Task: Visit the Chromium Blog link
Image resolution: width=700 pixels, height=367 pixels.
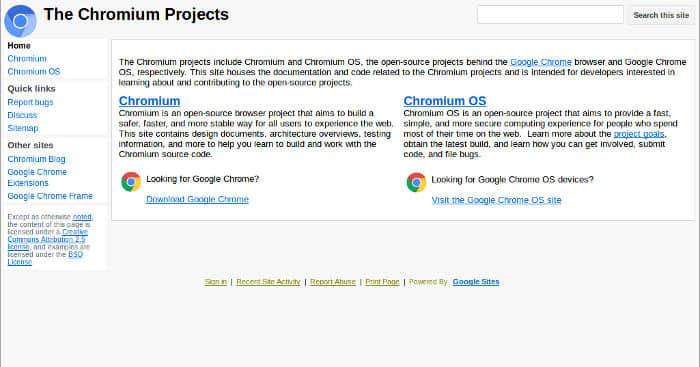Action: 36,159
